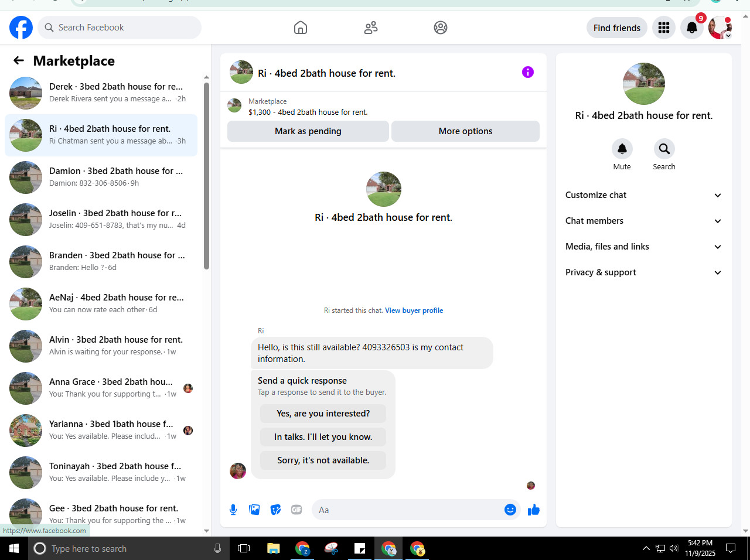
Task: Click the conversation list scroll-down arrow
Action: point(206,531)
